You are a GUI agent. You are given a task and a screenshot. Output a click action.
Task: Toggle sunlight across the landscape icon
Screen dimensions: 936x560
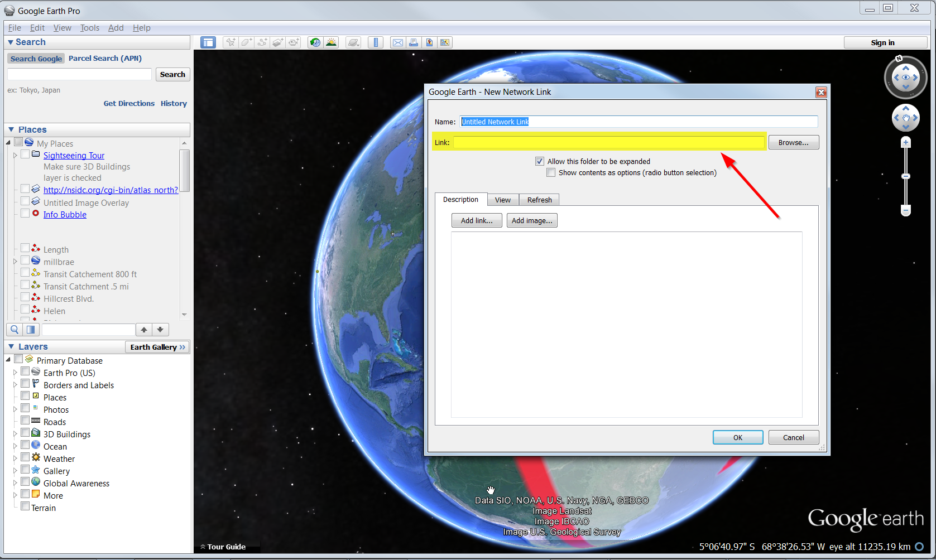[x=332, y=42]
